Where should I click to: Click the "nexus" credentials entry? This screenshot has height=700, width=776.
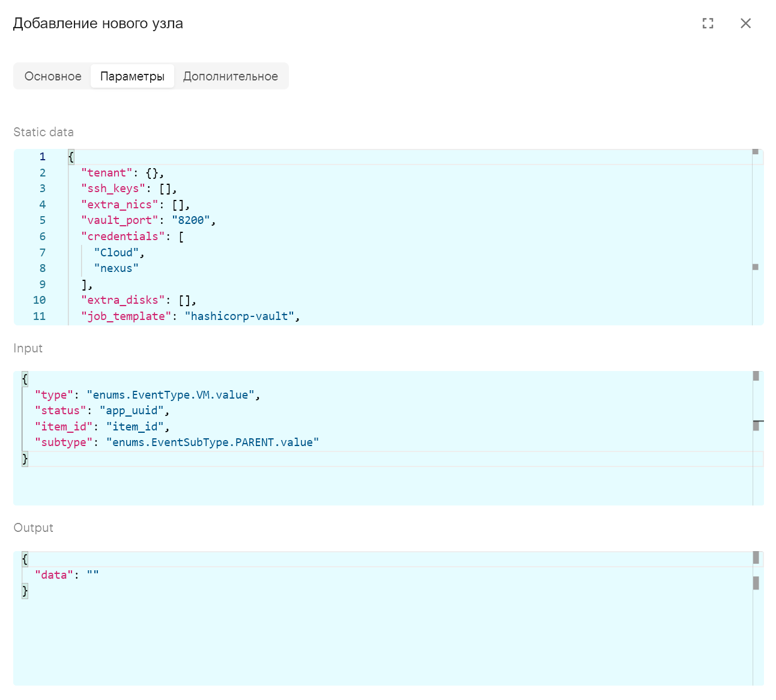point(117,268)
